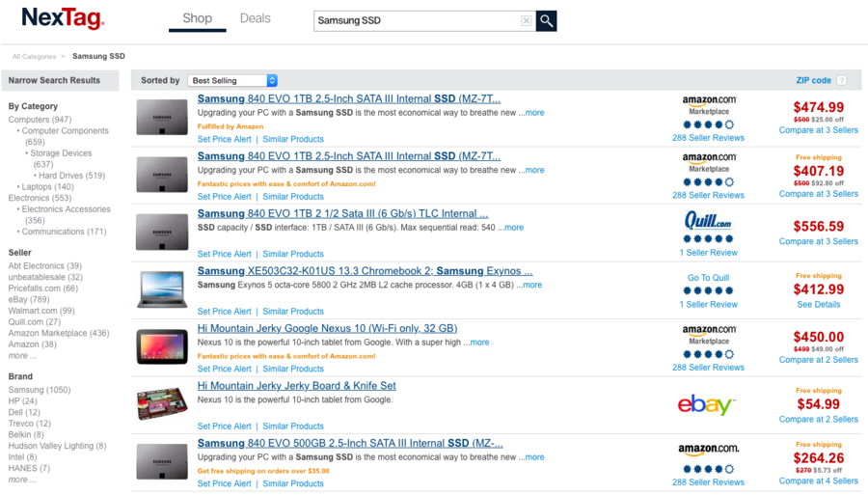Expand more text in Nexus 10 description
868x495 pixels.
(479, 343)
